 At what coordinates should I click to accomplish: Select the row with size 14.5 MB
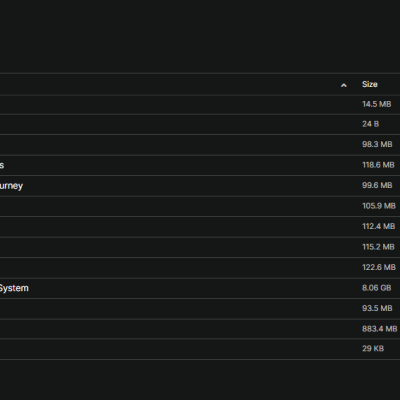(x=200, y=104)
